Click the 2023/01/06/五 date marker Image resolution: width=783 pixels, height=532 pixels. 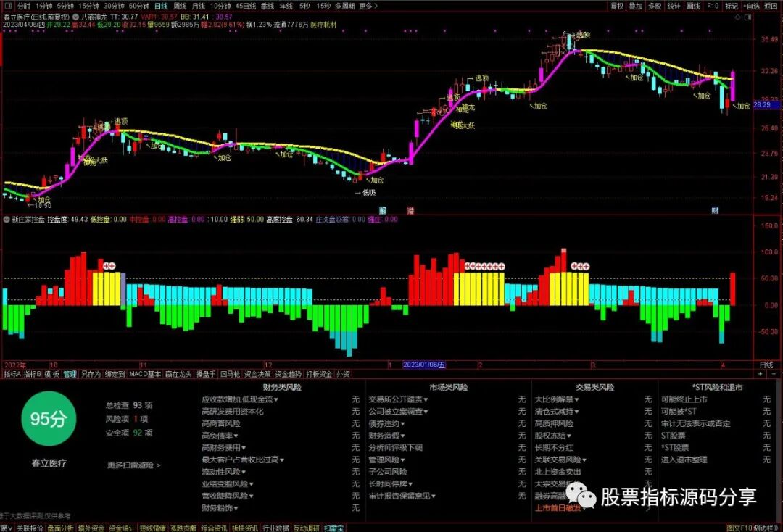[x=424, y=365]
